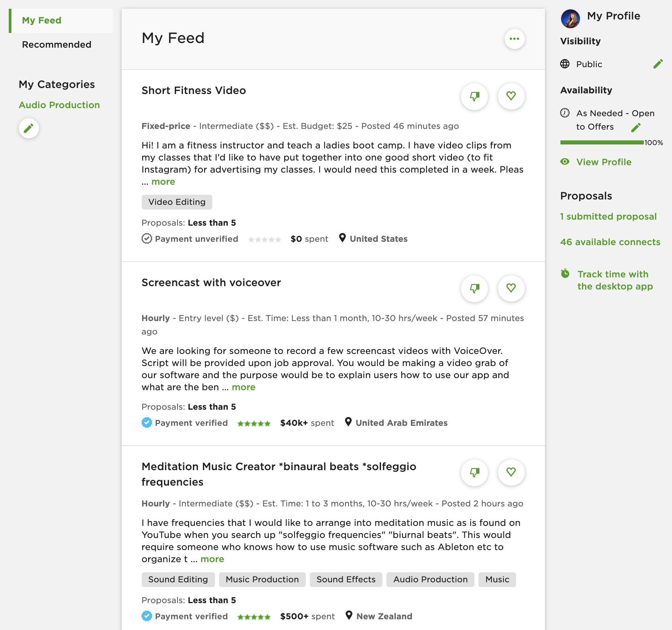Expand Short Fitness Video description with more
This screenshot has width=672, height=630.
pyautogui.click(x=163, y=182)
